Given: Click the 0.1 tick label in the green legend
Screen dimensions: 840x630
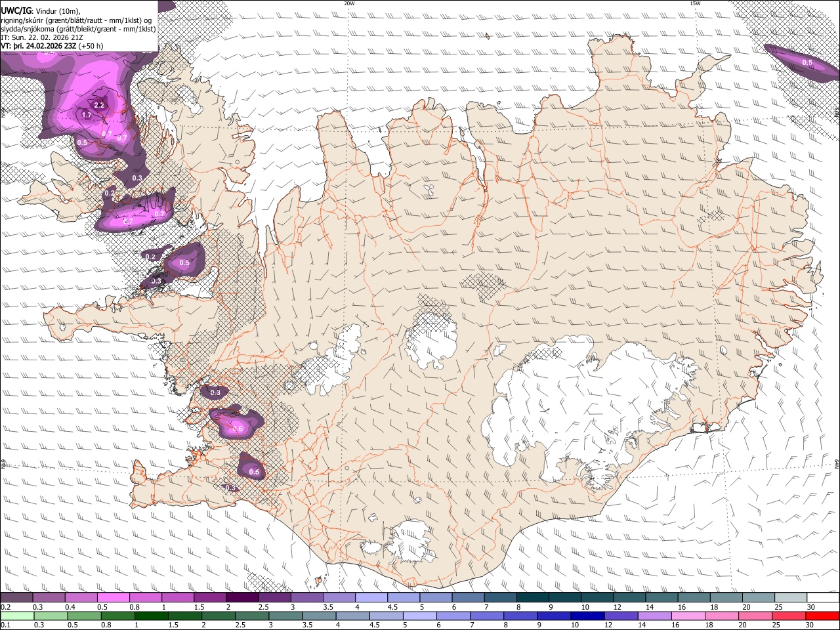Looking at the screenshot, I should pyautogui.click(x=5, y=625).
